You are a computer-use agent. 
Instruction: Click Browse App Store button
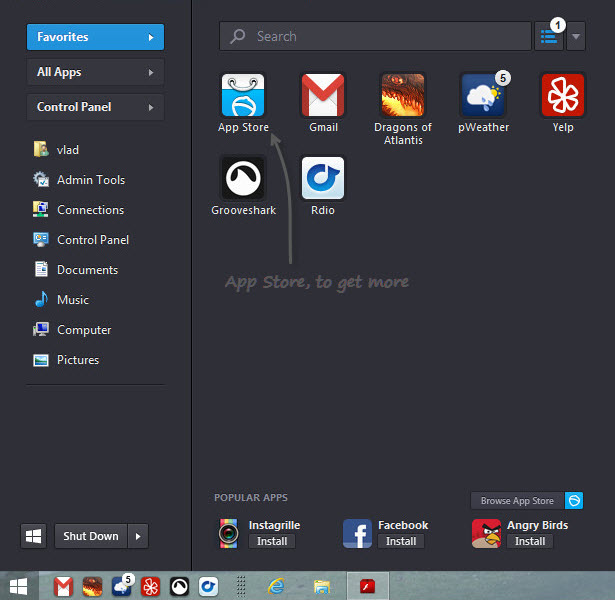click(x=518, y=501)
